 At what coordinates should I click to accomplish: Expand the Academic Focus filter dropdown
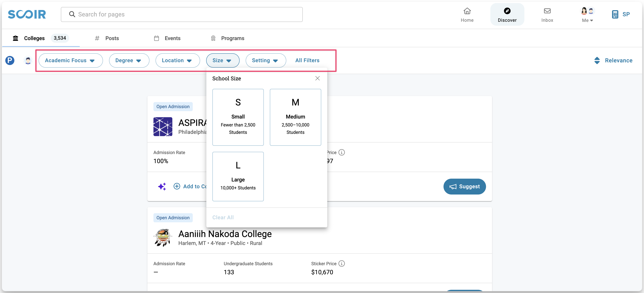pos(70,60)
